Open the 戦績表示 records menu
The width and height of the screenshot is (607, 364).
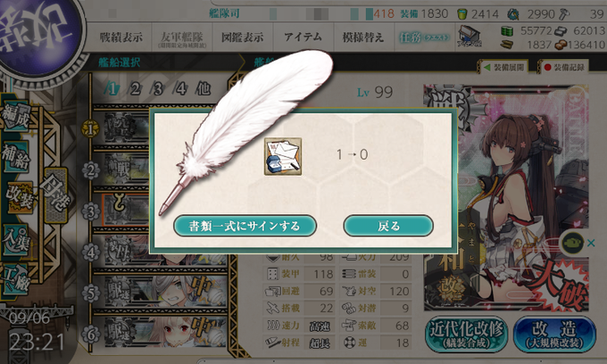[121, 37]
